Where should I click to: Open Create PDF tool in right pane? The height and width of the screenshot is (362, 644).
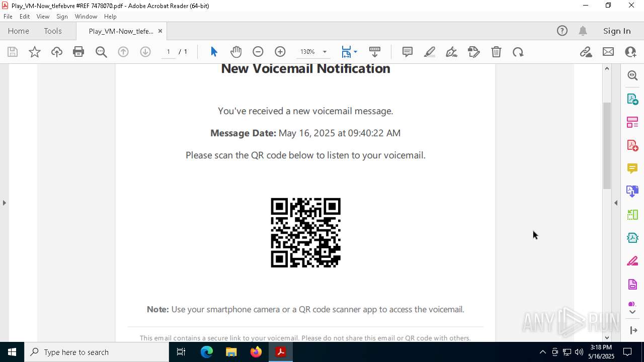(632, 145)
